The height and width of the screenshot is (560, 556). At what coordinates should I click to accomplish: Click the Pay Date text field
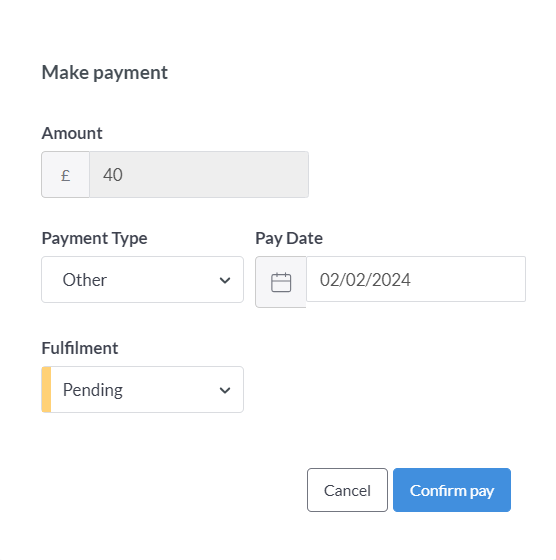pos(416,279)
